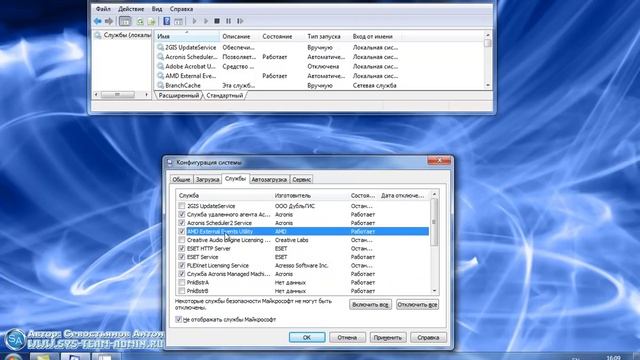Sort Services list by Состояние column
Screen dimensions: 640x360
(282, 36)
